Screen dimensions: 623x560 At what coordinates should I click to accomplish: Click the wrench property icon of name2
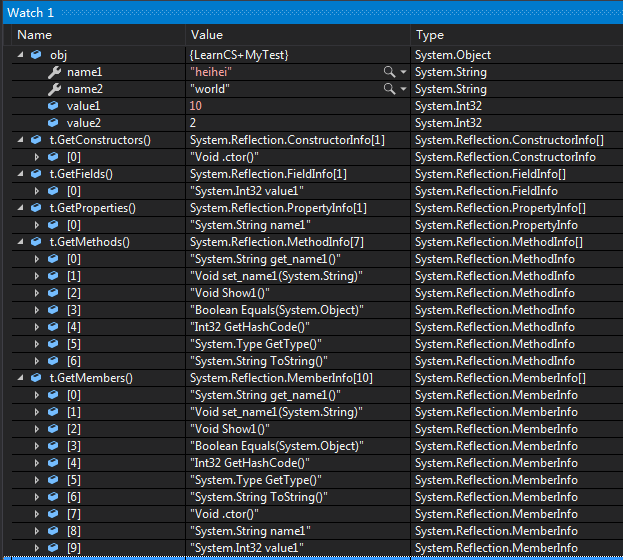pyautogui.click(x=54, y=89)
